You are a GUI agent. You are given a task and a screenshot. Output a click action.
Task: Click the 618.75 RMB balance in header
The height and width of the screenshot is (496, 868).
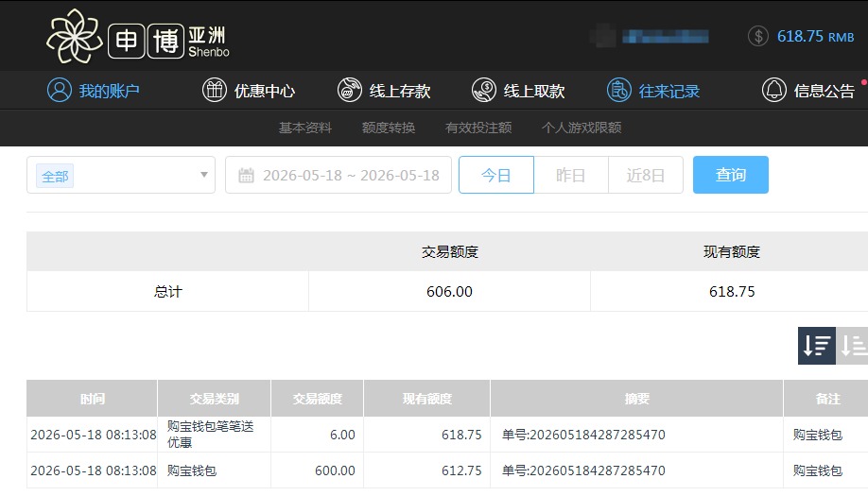click(815, 37)
